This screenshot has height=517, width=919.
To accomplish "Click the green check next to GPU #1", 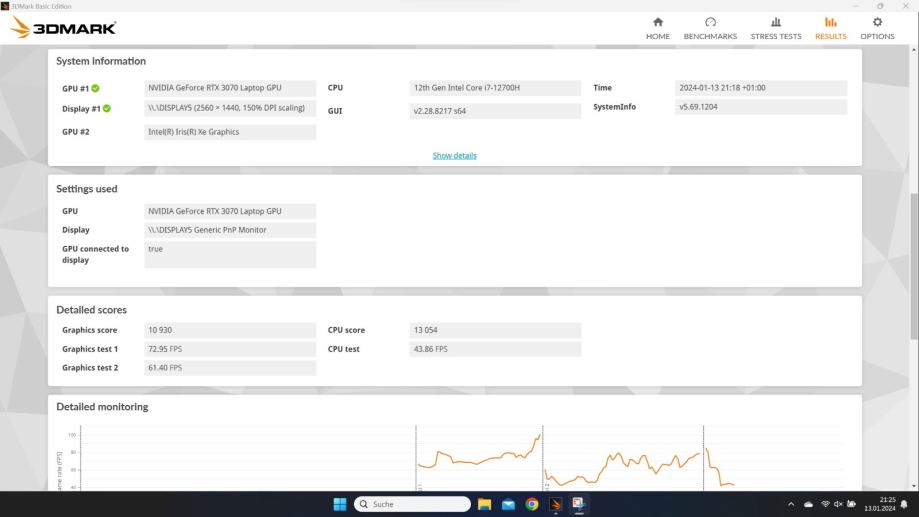I will pos(96,89).
